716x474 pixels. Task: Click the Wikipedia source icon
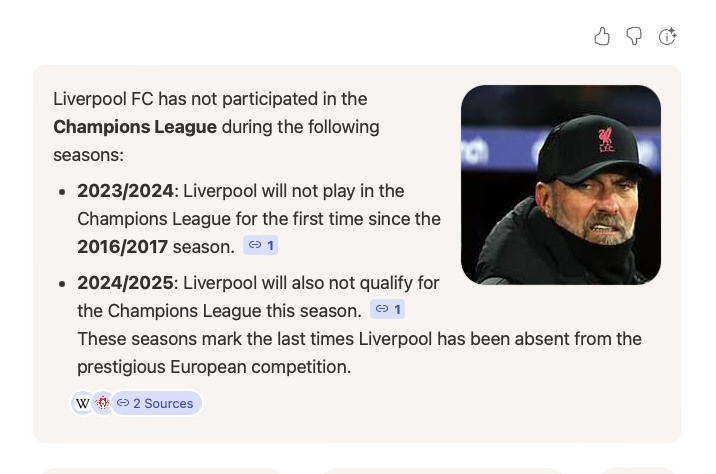click(82, 403)
